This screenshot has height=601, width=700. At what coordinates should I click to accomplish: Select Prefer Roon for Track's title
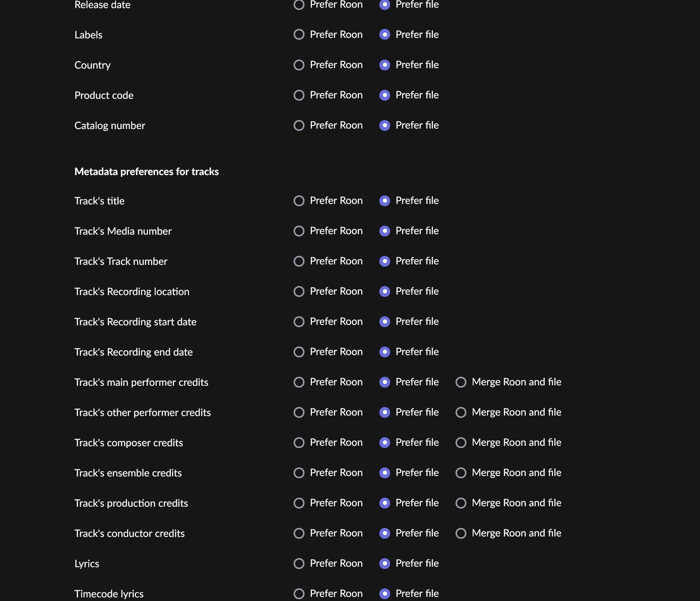click(299, 201)
